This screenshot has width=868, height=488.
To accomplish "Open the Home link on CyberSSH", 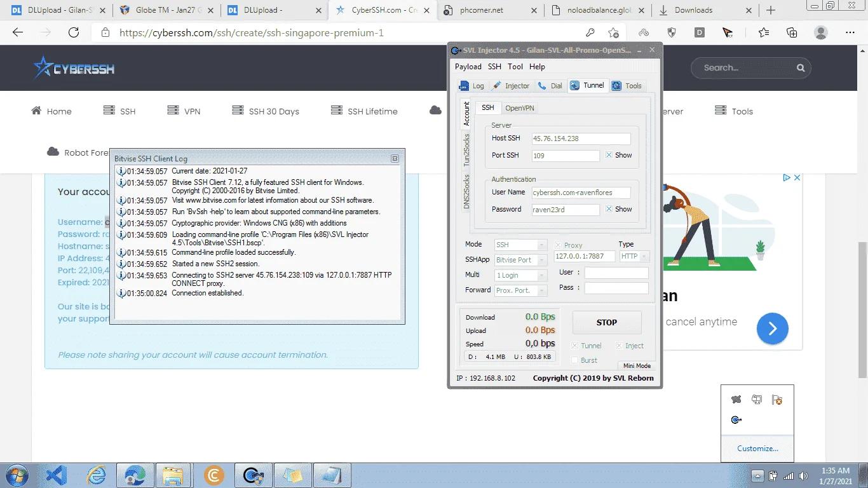I will (51, 111).
